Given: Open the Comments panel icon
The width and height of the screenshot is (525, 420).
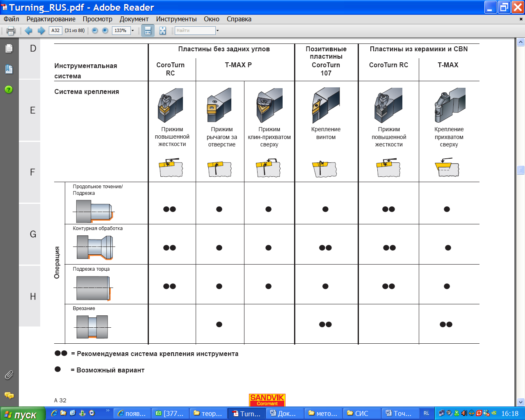Looking at the screenshot, I should [x=9, y=395].
